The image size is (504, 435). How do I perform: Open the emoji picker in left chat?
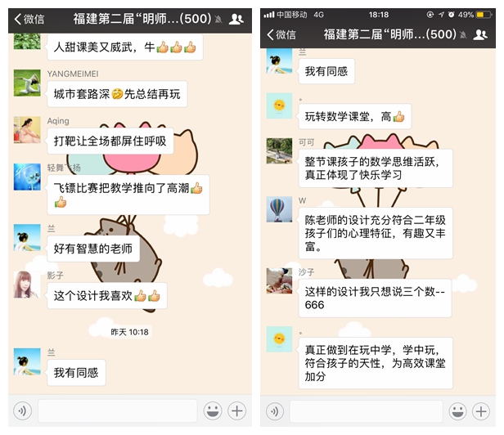[213, 410]
